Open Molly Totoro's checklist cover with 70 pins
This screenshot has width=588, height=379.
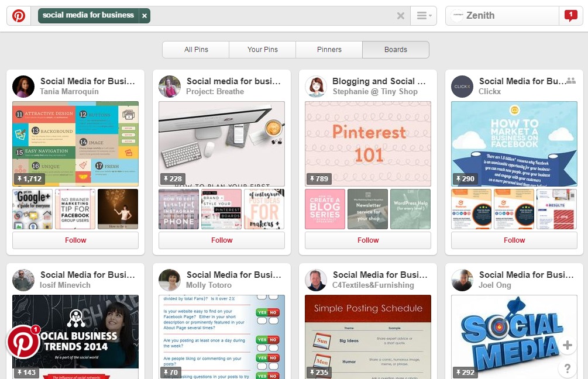tap(222, 337)
